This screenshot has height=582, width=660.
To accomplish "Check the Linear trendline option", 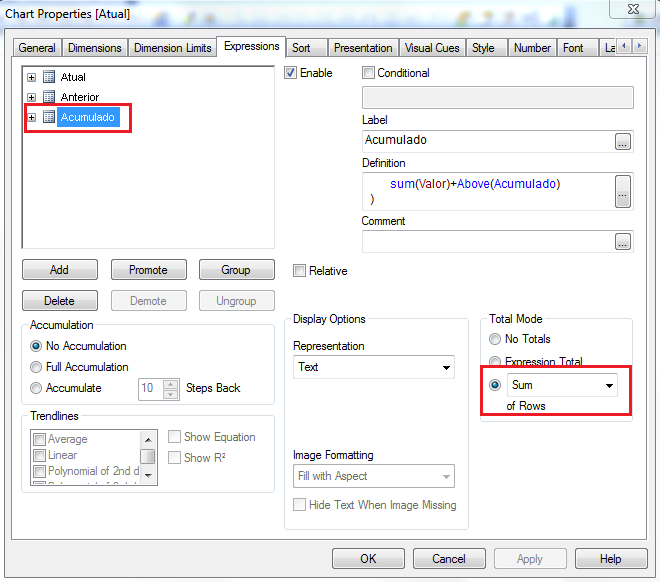I will pos(40,455).
